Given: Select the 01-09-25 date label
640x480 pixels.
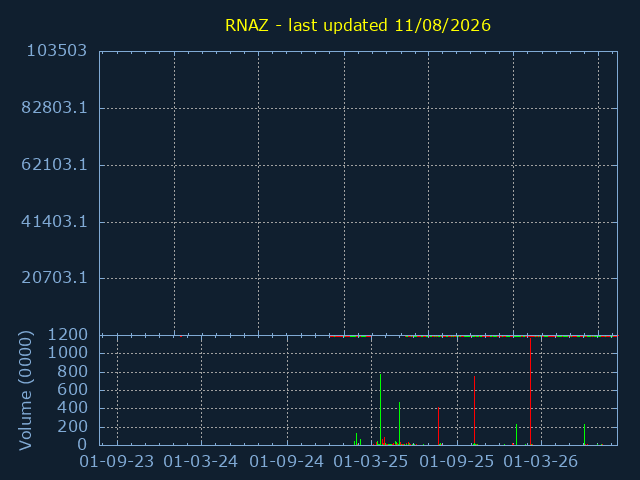Looking at the screenshot, I should pos(457,462).
